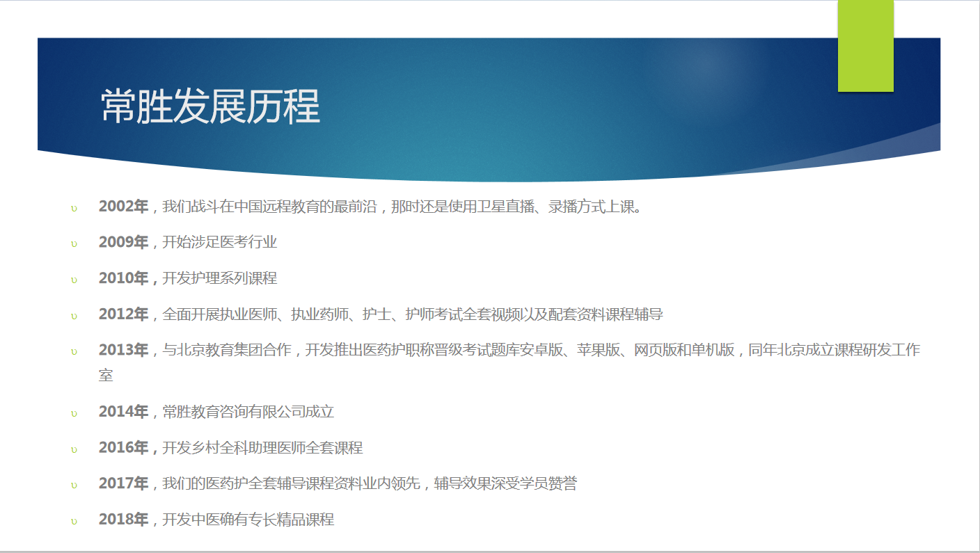Click text 开始涉足医考行业
The width and height of the screenshot is (980, 553).
pyautogui.click(x=220, y=242)
